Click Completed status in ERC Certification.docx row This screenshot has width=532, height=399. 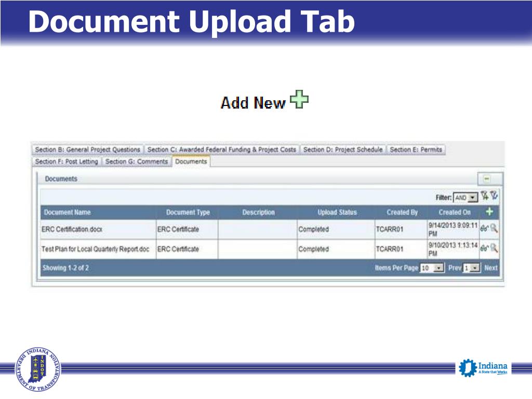[x=313, y=229]
